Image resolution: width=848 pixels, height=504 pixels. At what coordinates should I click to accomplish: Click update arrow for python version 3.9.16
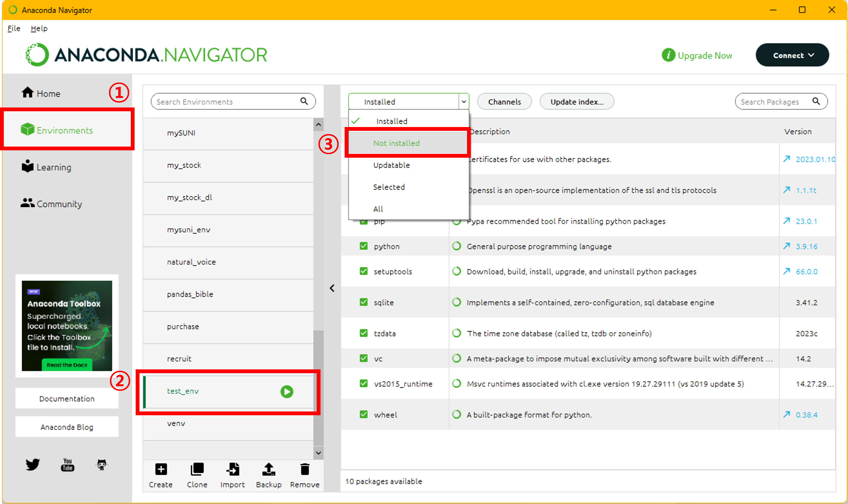(787, 246)
